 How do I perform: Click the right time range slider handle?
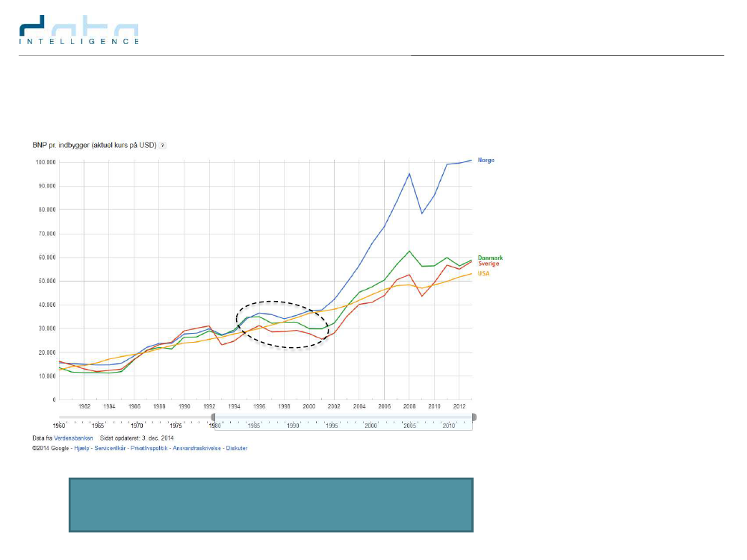point(474,417)
